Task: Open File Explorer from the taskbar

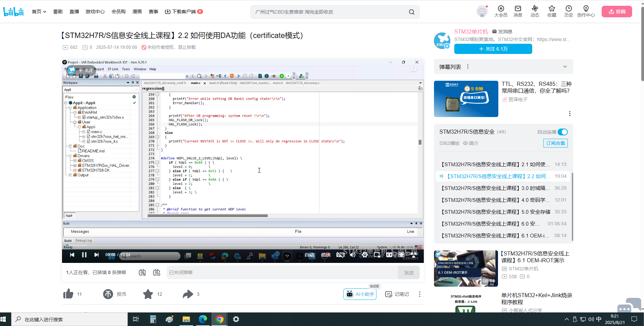Action: point(186,319)
